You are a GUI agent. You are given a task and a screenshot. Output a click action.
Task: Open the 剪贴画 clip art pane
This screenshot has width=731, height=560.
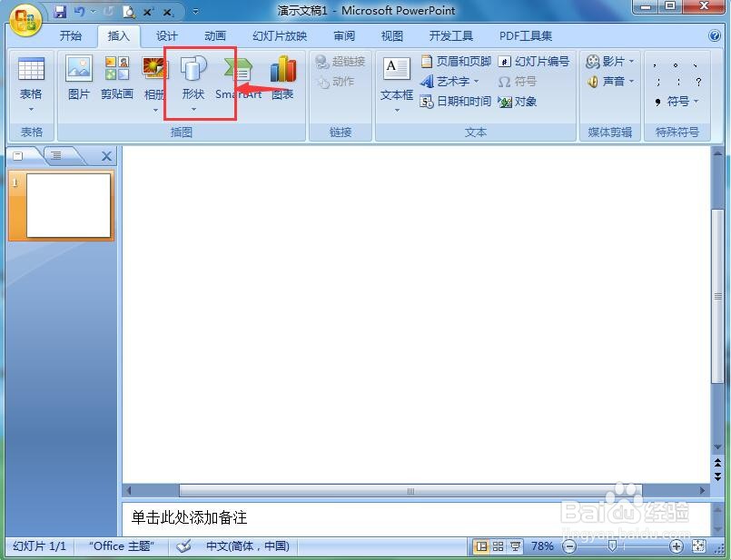coord(117,77)
